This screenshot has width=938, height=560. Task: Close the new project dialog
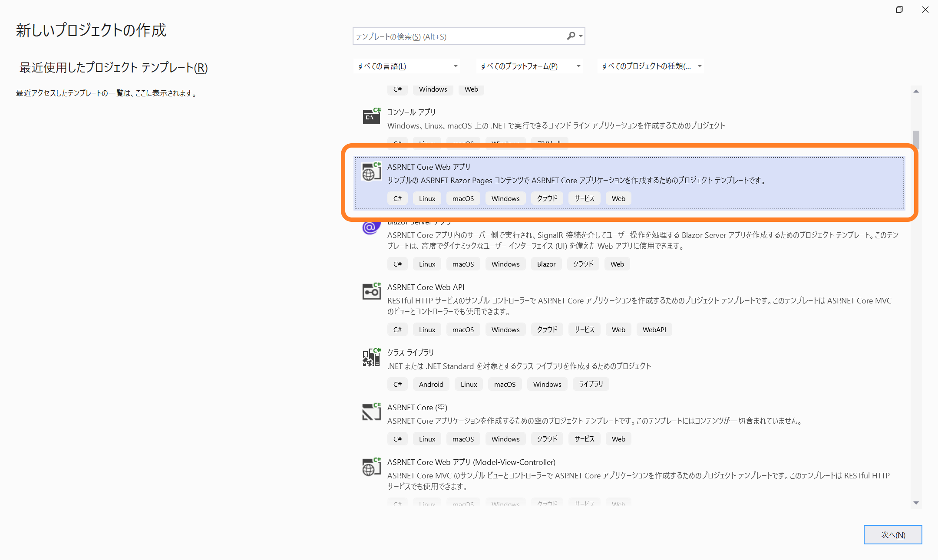[925, 10]
